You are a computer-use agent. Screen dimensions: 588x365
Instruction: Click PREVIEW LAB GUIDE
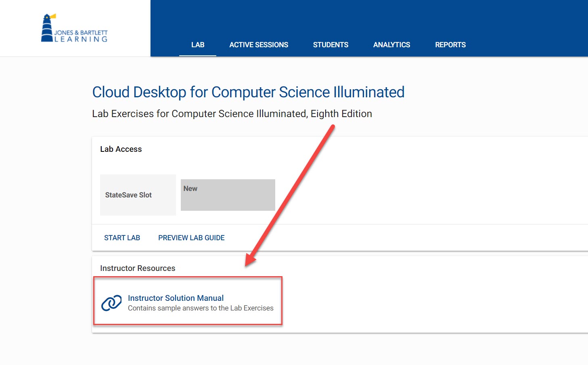(x=191, y=237)
